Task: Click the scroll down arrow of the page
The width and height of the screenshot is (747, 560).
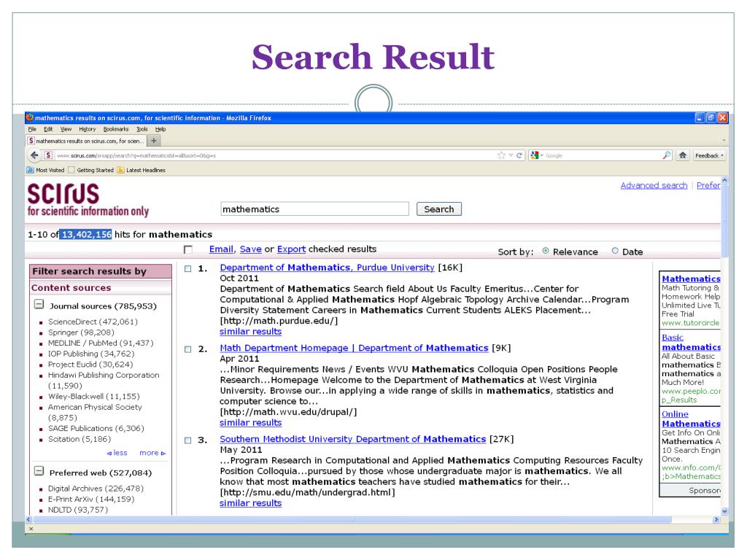Action: (x=724, y=511)
